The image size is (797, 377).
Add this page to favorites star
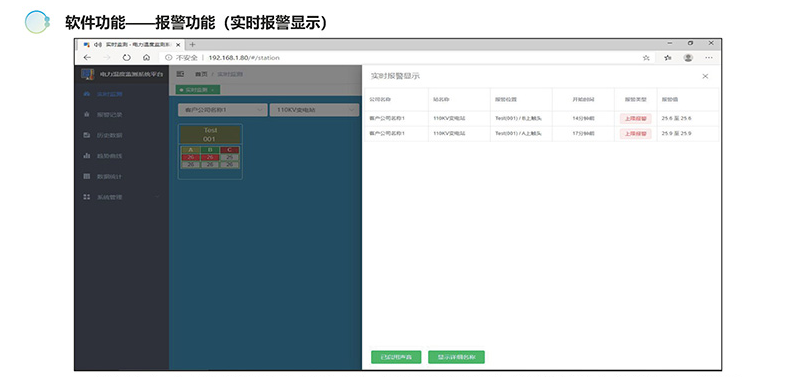[646, 58]
